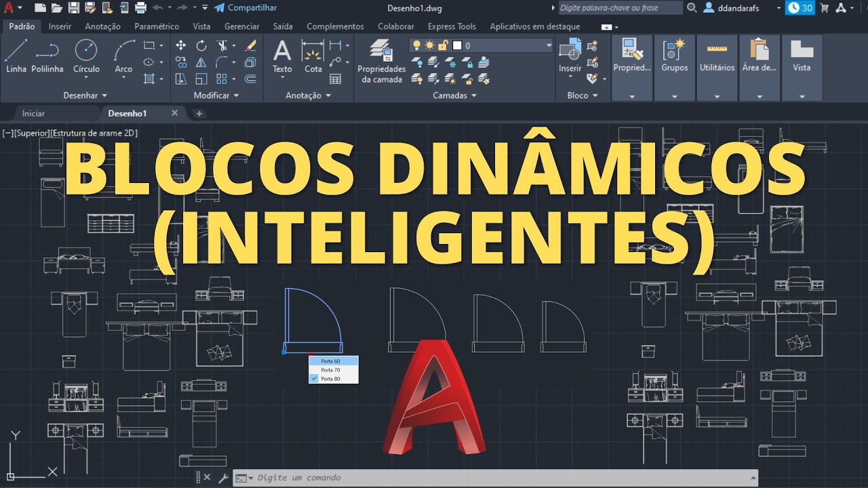The image size is (868, 488).
Task: Open the Grupos panel dropdown
Action: pos(674,96)
